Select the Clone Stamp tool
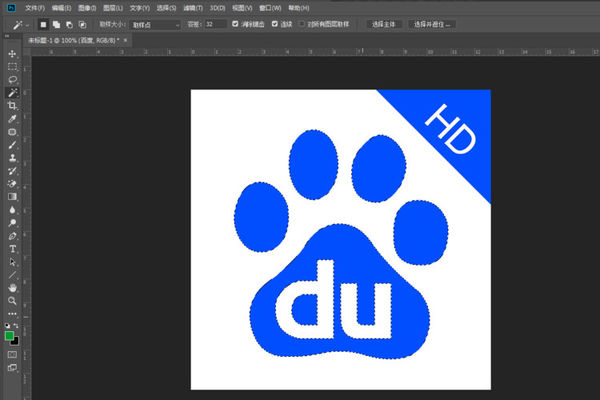Image resolution: width=600 pixels, height=400 pixels. (12, 158)
